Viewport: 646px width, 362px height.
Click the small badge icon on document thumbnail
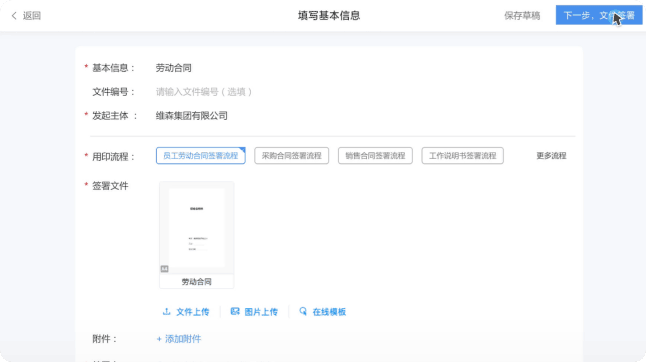164,269
